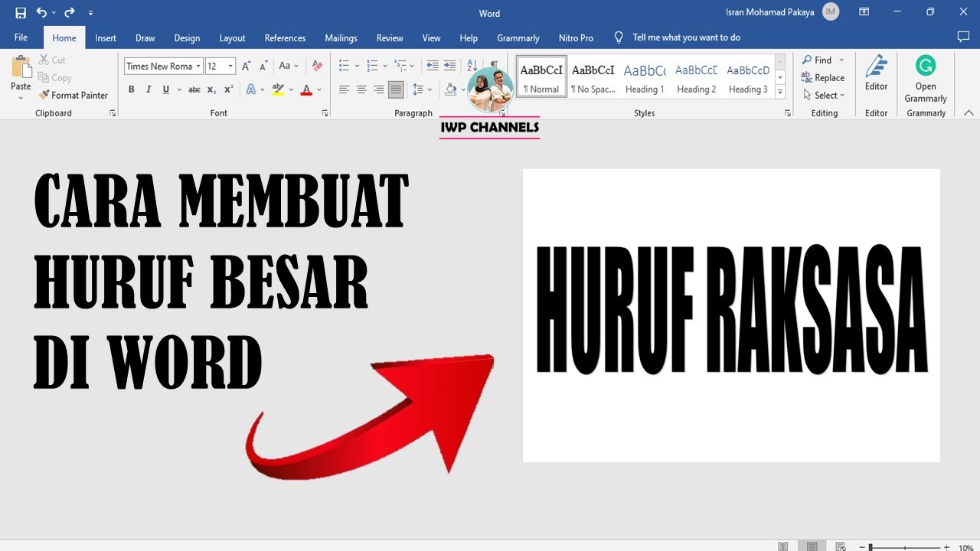Viewport: 980px width, 551px height.
Task: Collapse the ribbon with the chevron
Action: coord(969,112)
